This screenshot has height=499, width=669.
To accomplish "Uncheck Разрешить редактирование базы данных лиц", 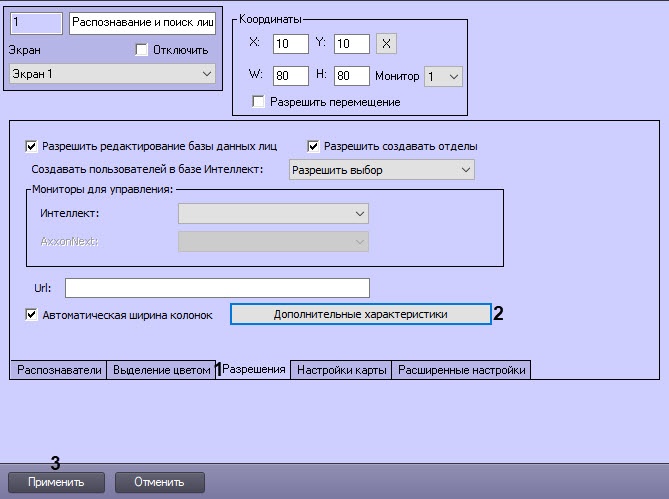I will pos(31,146).
